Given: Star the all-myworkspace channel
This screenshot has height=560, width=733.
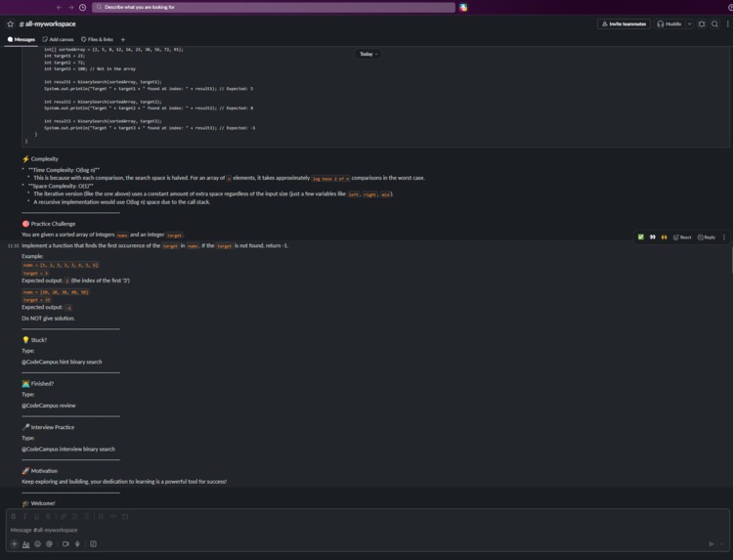Looking at the screenshot, I should [11, 23].
